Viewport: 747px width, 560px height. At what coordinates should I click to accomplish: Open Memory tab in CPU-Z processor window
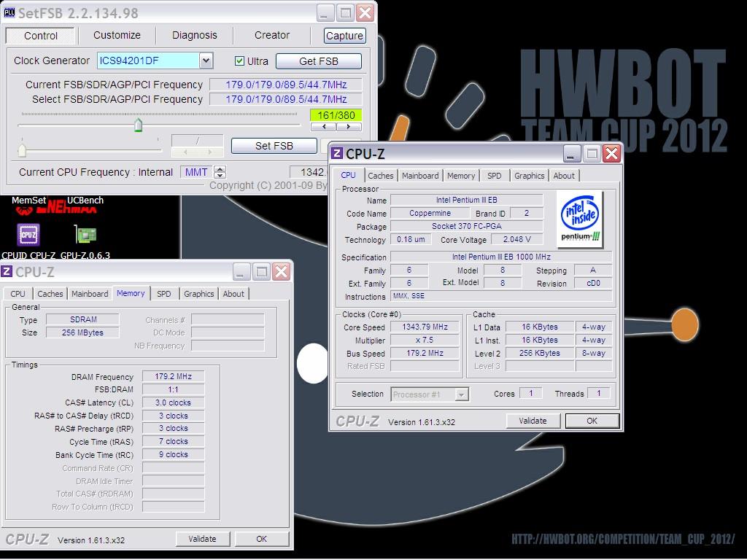click(461, 176)
